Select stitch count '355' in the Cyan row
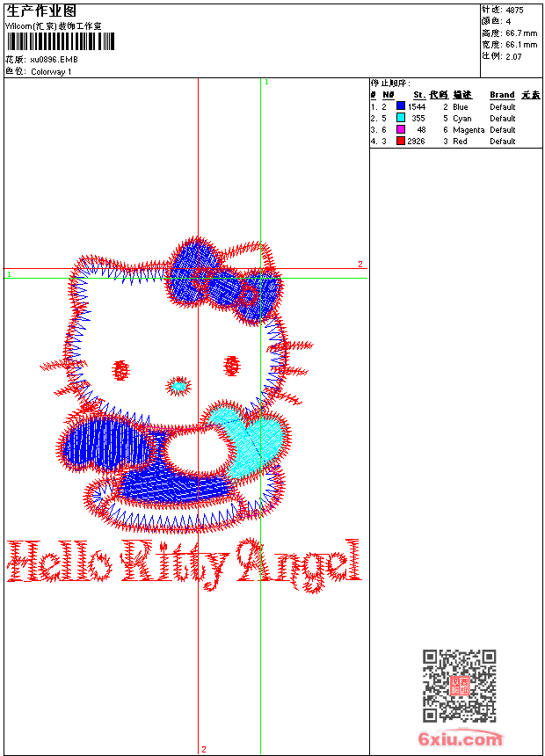 [x=418, y=118]
